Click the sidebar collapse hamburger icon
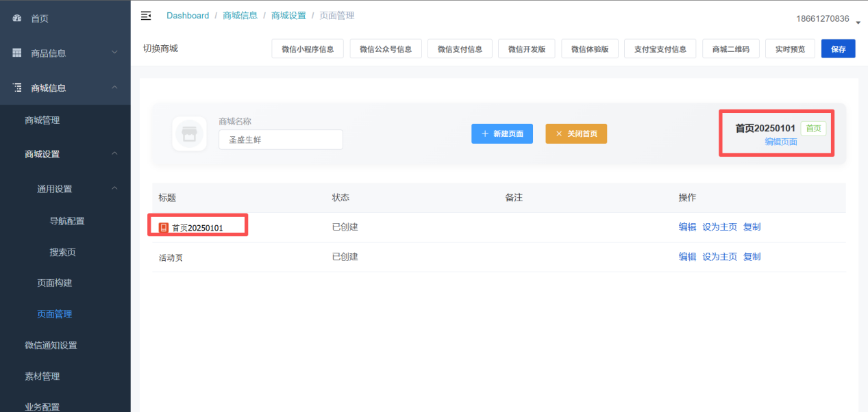The width and height of the screenshot is (868, 412). click(x=145, y=16)
